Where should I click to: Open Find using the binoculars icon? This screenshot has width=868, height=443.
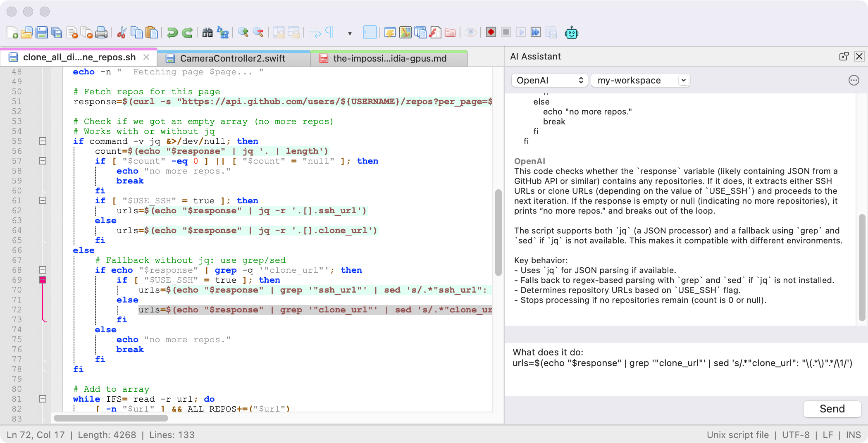pyautogui.click(x=207, y=32)
